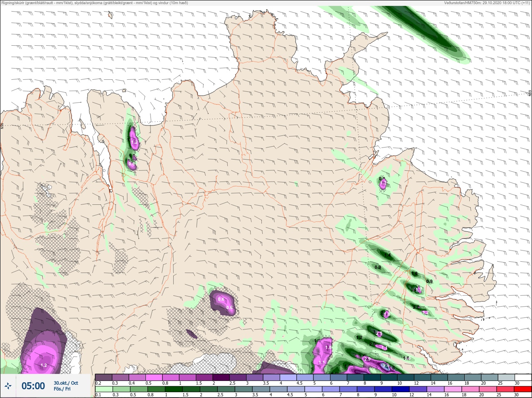The width and height of the screenshot is (532, 398).
Task: Click the 'N99' label on left map edge
Action: point(2,125)
